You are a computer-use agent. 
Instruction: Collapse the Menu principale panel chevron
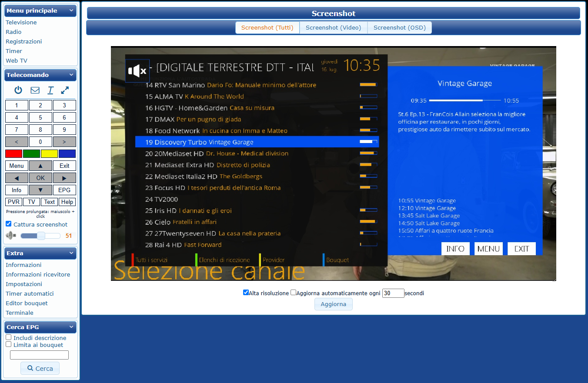pyautogui.click(x=71, y=10)
